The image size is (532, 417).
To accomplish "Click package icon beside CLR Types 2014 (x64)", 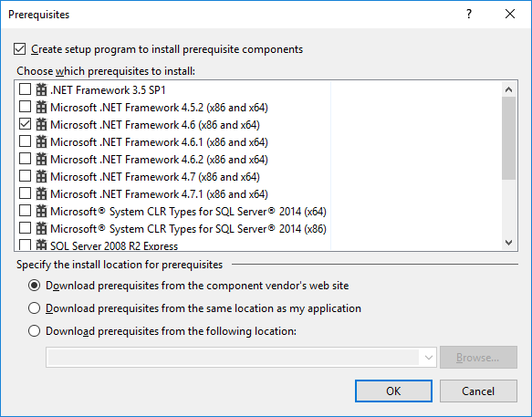I will click(x=41, y=211).
